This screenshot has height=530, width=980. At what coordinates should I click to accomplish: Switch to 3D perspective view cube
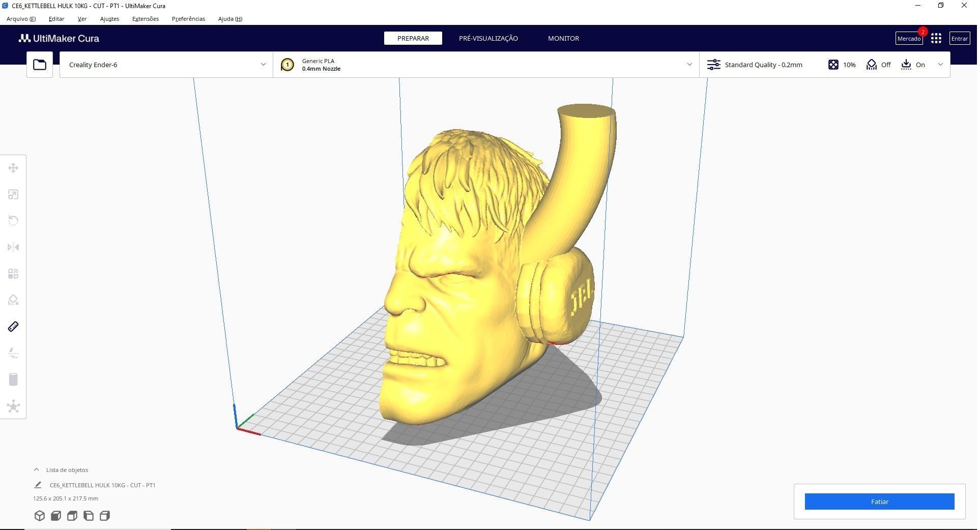click(x=40, y=516)
